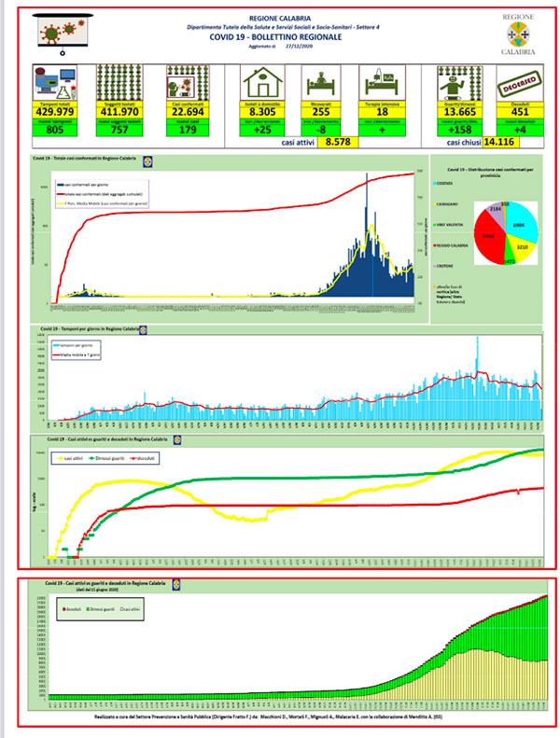560x738 pixels.
Task: Click the confirmed cases value 22.694
Action: click(188, 112)
